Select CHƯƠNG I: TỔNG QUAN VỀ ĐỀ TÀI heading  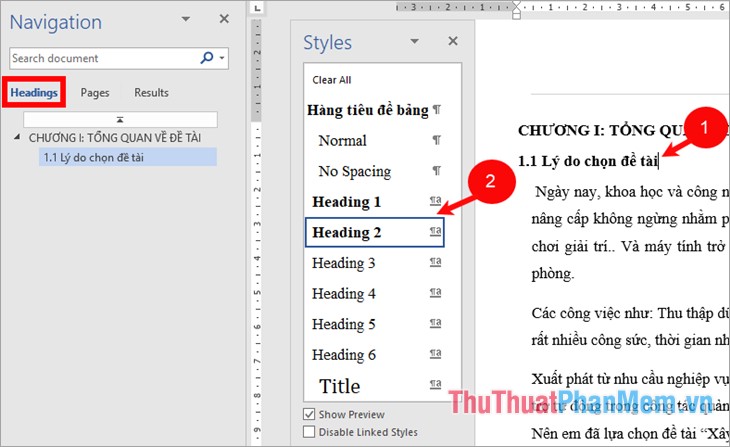click(x=115, y=138)
